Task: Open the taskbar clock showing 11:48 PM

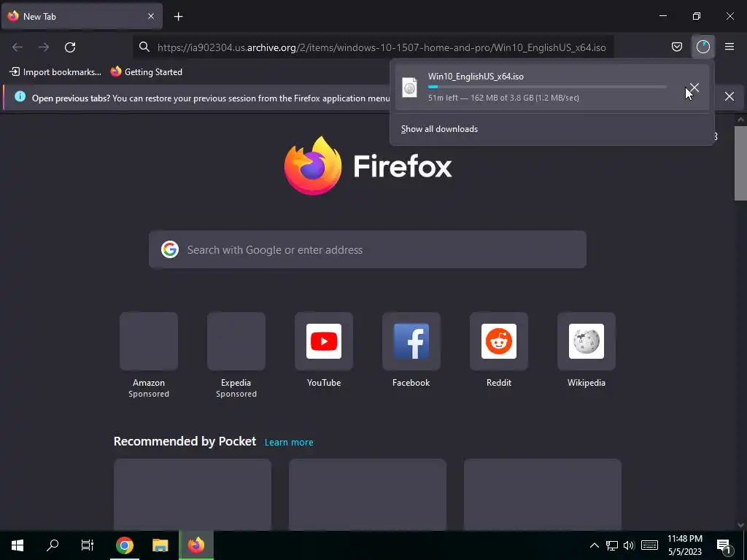Action: tap(684, 545)
